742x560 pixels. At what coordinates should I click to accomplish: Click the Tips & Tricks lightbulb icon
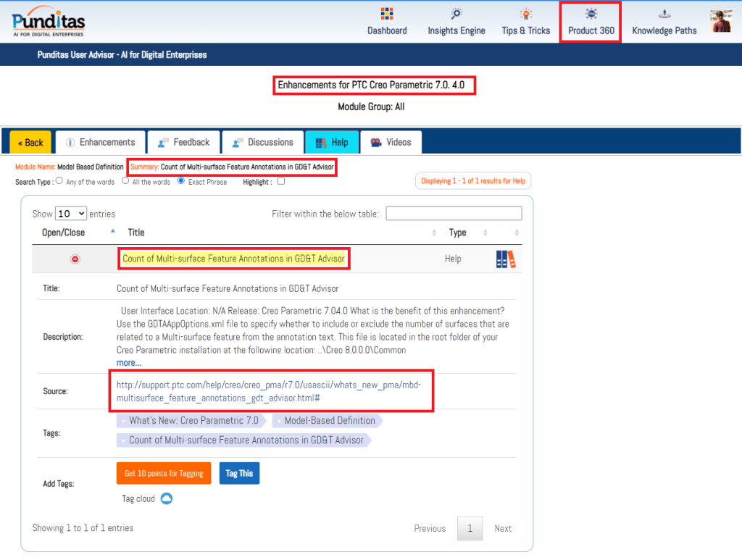pos(525,14)
